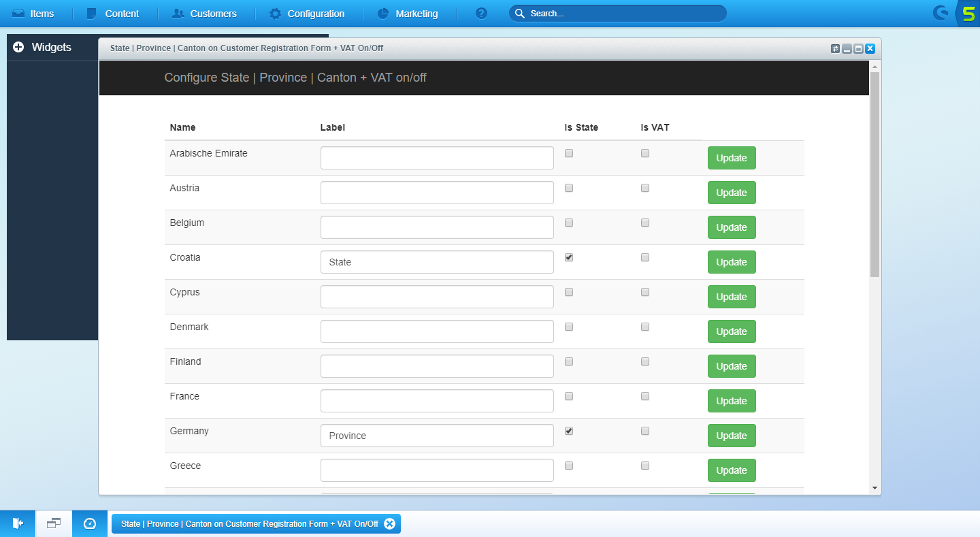This screenshot has width=980, height=537.
Task: Click the plus icon next to Widgets
Action: click(x=18, y=47)
